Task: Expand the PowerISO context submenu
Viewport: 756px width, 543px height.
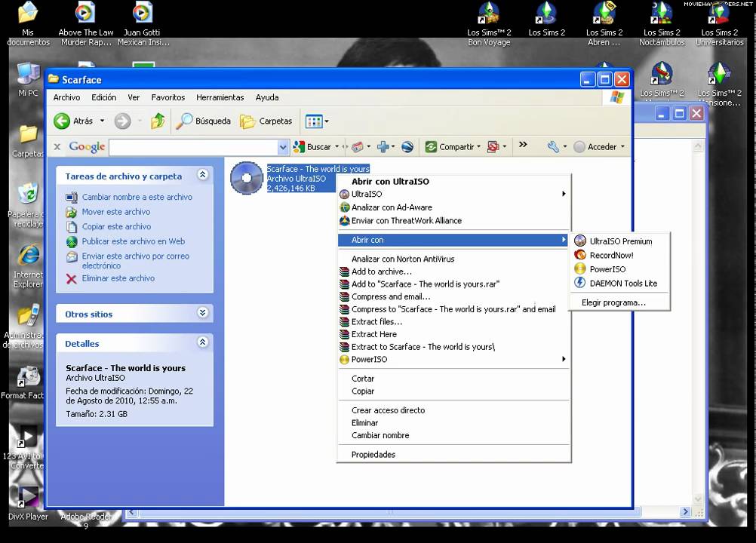Action: [x=453, y=360]
